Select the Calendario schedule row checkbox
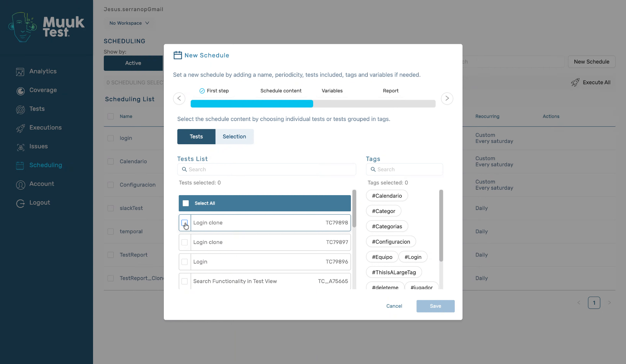 click(111, 161)
